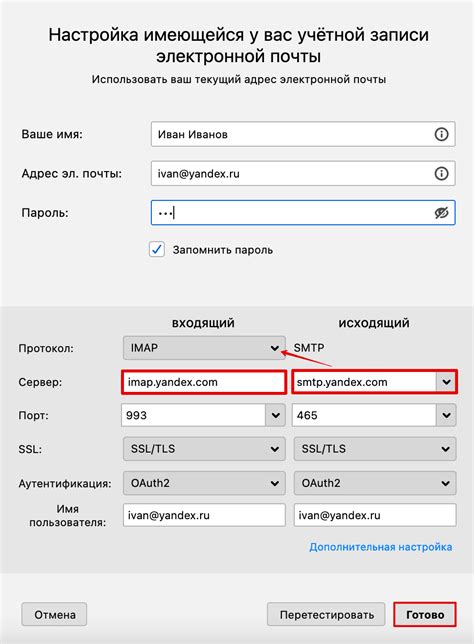
Task: Open the incoming port 993 dropdown arrow
Action: pos(275,415)
